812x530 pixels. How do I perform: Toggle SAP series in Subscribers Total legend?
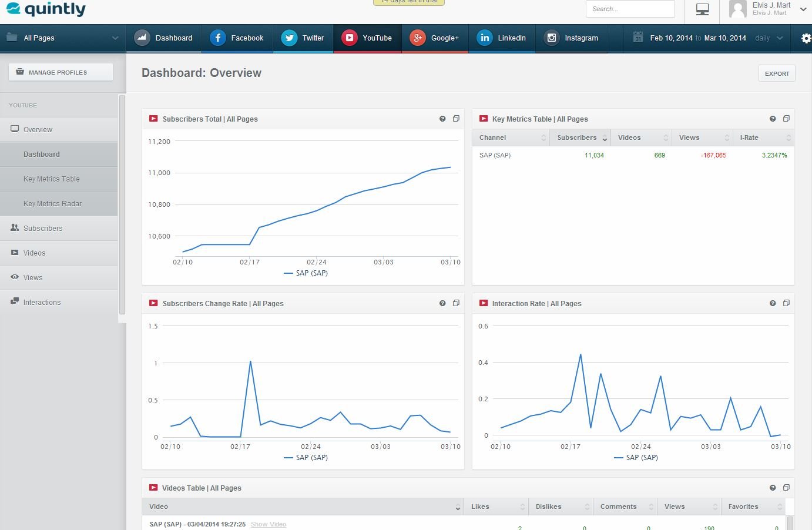(306, 273)
